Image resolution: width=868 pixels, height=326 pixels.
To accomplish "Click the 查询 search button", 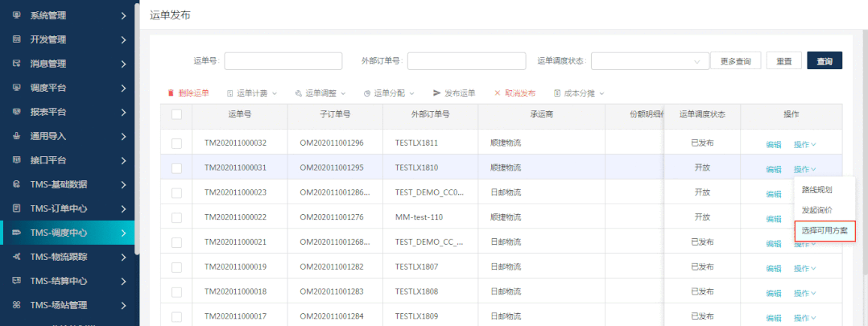I will 825,61.
